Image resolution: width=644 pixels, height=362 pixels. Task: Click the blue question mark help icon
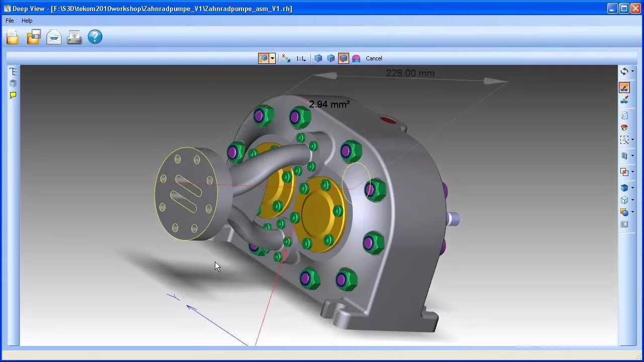pyautogui.click(x=95, y=37)
